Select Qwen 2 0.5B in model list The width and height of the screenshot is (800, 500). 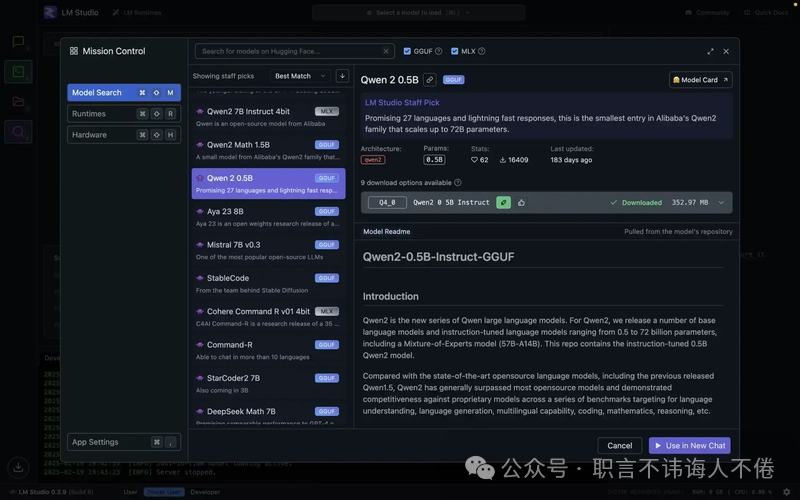pyautogui.click(x=268, y=183)
